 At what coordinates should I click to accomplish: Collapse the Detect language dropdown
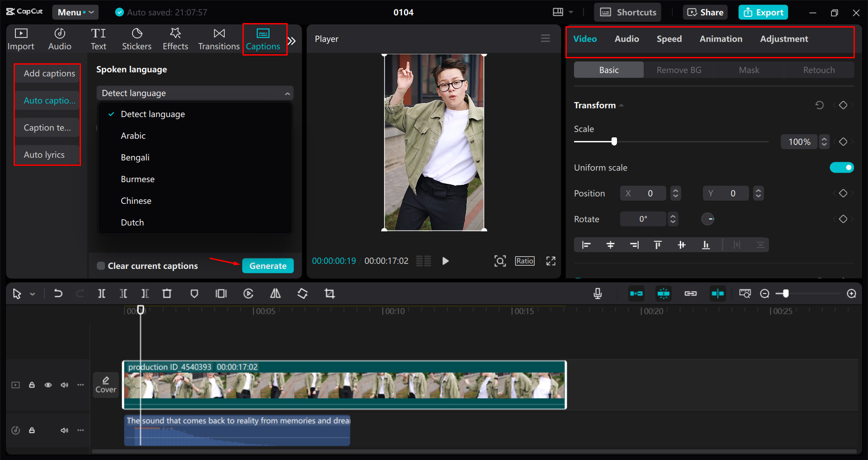pyautogui.click(x=287, y=93)
